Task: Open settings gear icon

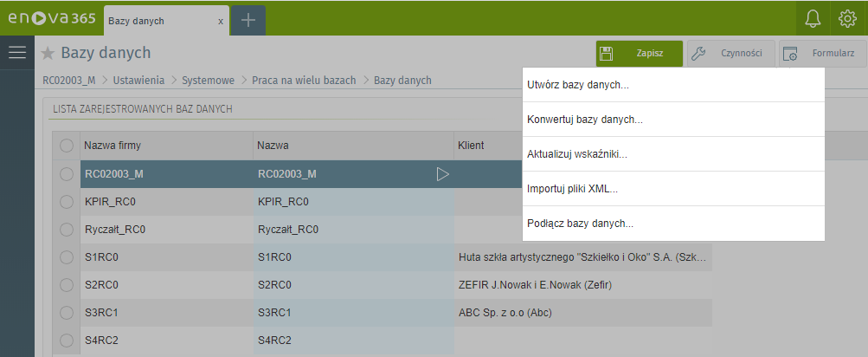Action: pos(847,19)
